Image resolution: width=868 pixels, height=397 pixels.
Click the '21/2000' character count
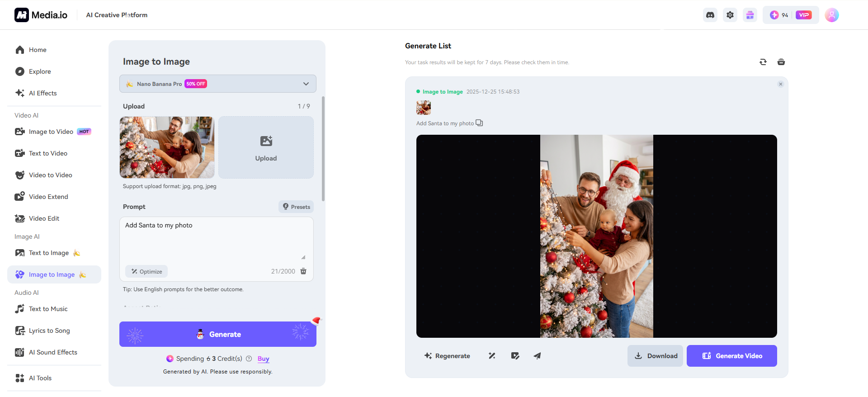click(x=283, y=271)
